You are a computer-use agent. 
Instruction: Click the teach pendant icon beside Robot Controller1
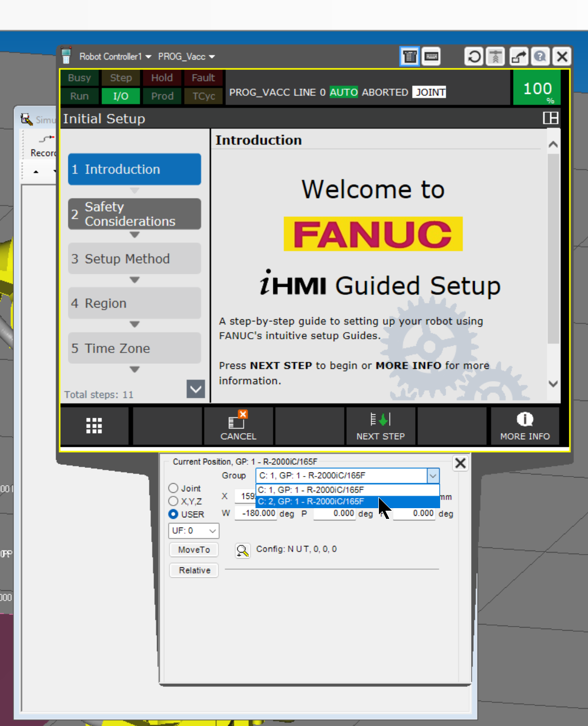(66, 56)
